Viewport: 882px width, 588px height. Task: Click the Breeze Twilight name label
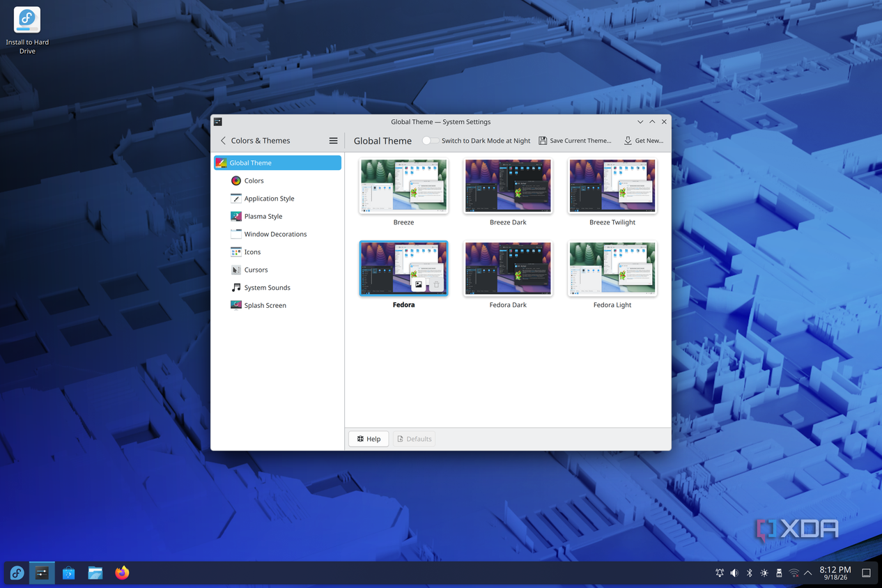612,222
